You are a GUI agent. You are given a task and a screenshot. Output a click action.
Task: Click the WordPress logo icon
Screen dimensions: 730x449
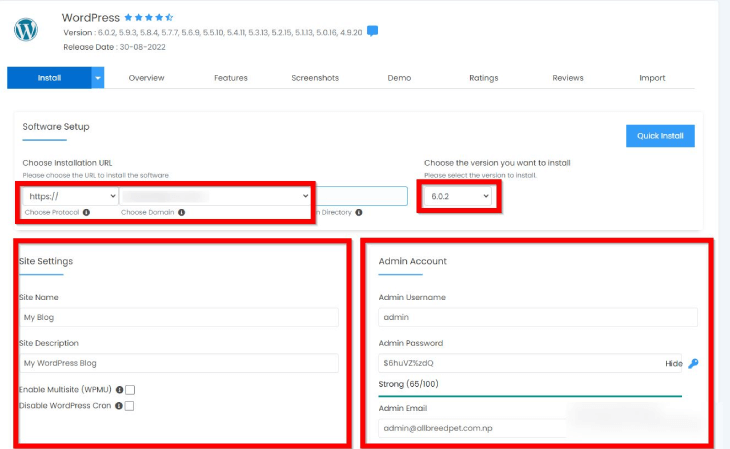click(26, 30)
